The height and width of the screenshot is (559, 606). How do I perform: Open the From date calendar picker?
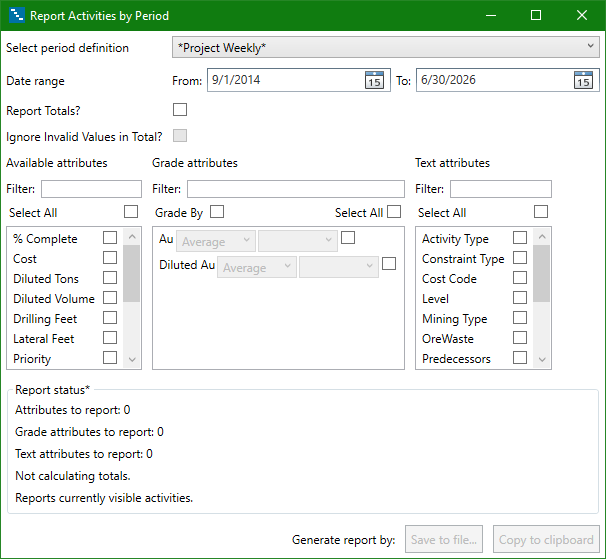pos(374,81)
